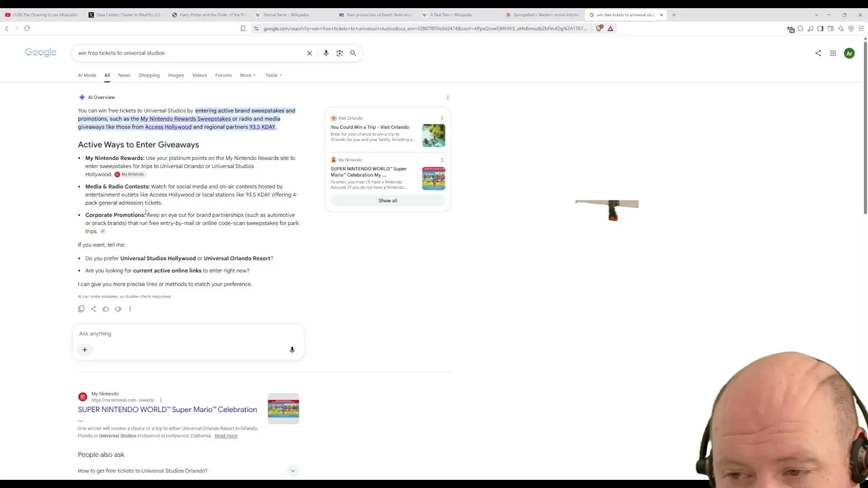Expand the More search filters dropdown

click(x=248, y=75)
